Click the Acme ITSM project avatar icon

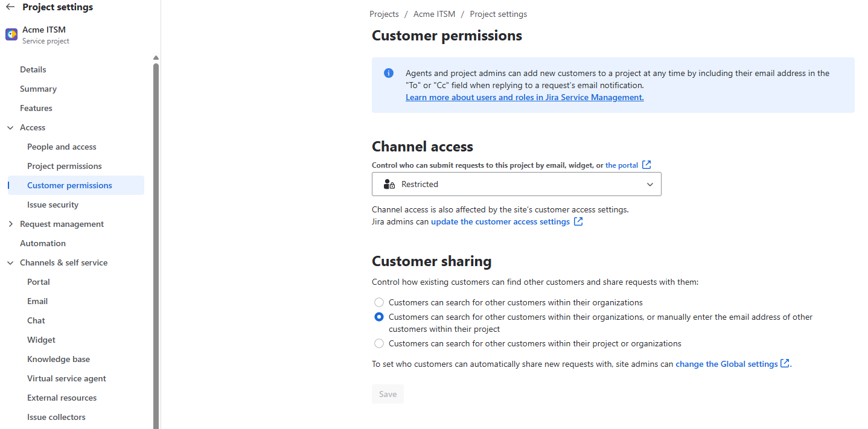[11, 34]
